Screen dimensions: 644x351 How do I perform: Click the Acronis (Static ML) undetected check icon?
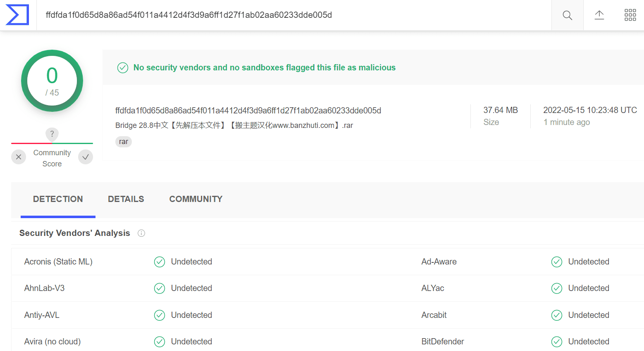click(x=160, y=262)
